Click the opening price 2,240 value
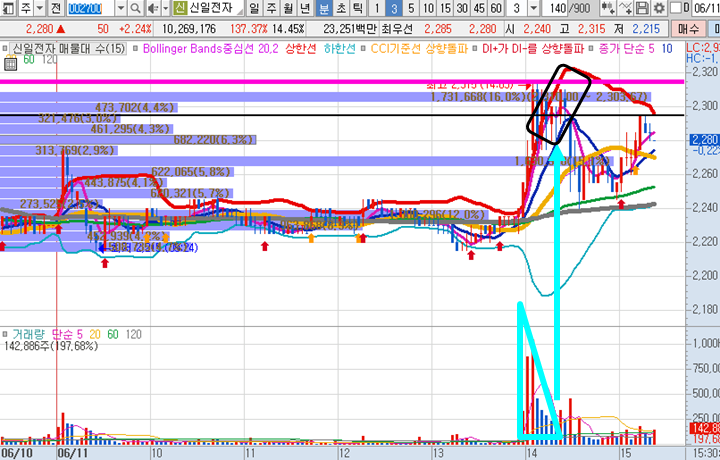The image size is (720, 460). (537, 29)
